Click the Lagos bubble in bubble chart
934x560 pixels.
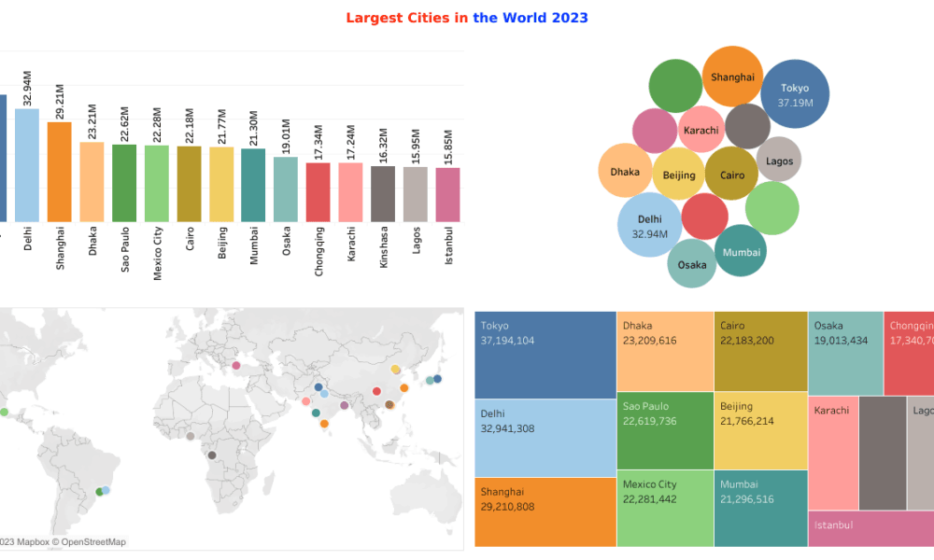(x=779, y=161)
